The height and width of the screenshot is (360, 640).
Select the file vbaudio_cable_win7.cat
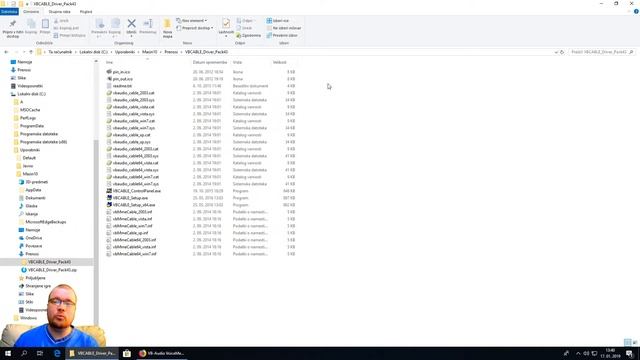pyautogui.click(x=134, y=121)
